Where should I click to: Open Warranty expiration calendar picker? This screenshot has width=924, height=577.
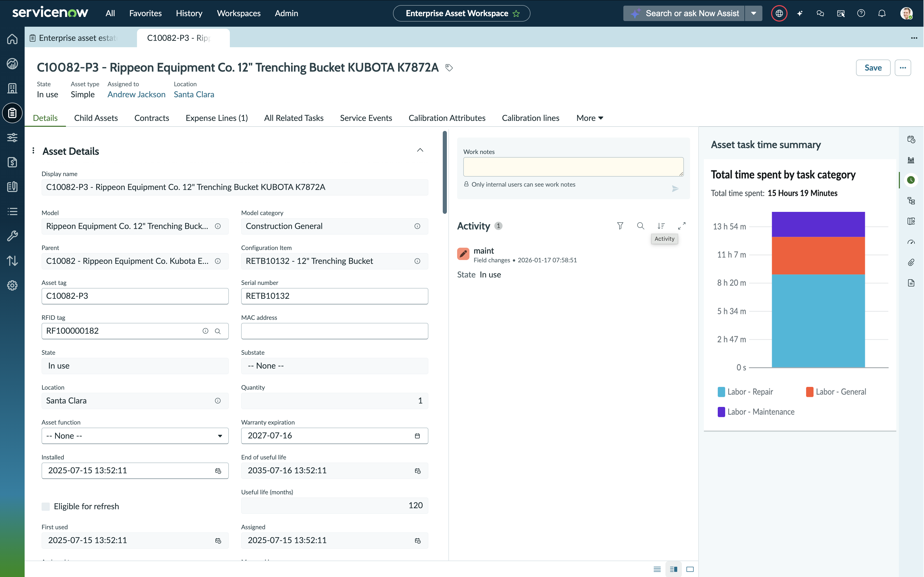click(x=417, y=436)
